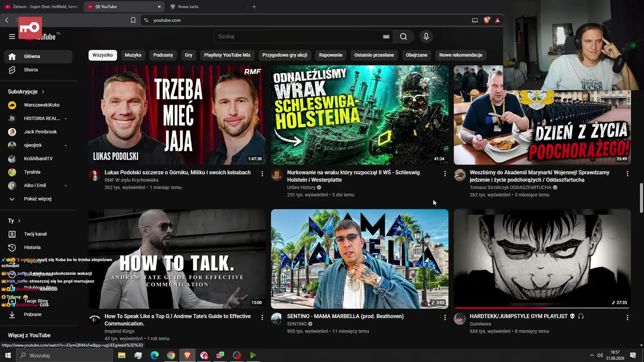Select the Przygodowe gry akcji chip
The width and height of the screenshot is (644, 362).
(285, 55)
